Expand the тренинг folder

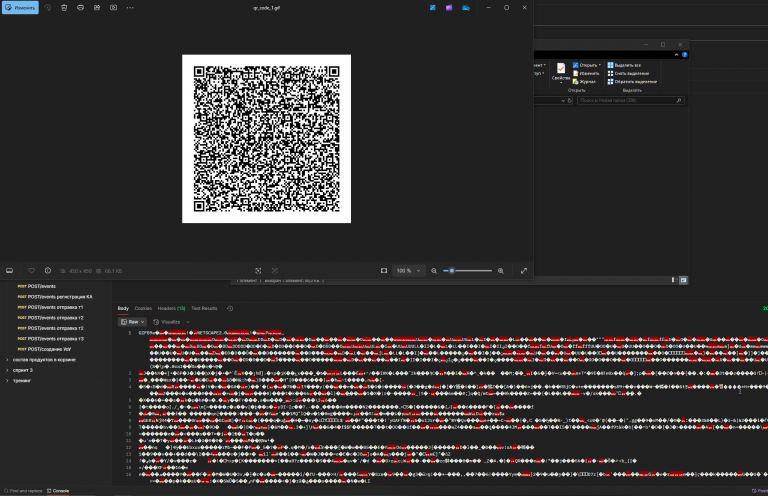coord(18,380)
